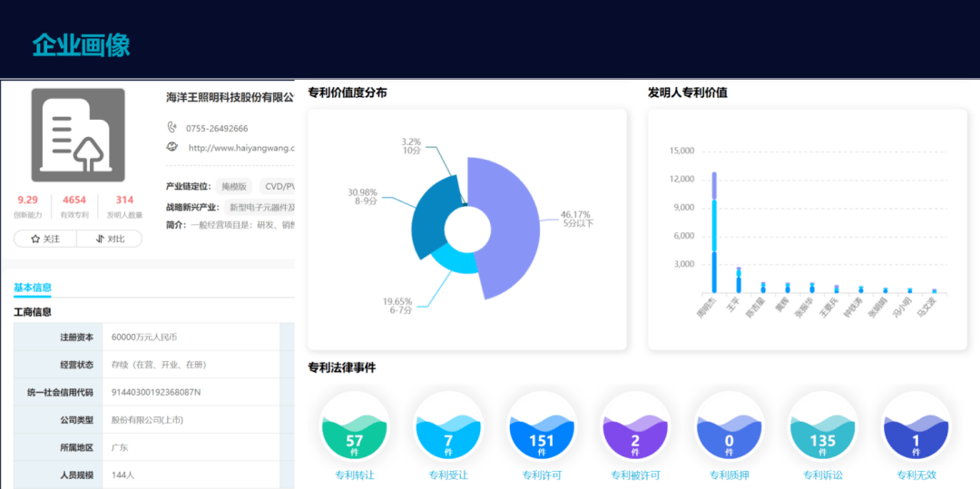Click the 专利转让 label link
980x489 pixels.
click(x=355, y=475)
